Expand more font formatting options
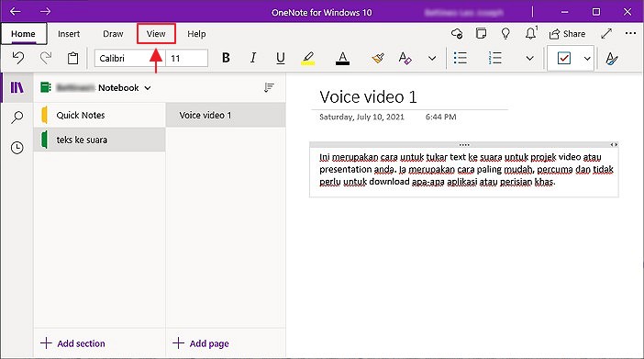Image resolution: width=644 pixels, height=359 pixels. click(x=432, y=59)
